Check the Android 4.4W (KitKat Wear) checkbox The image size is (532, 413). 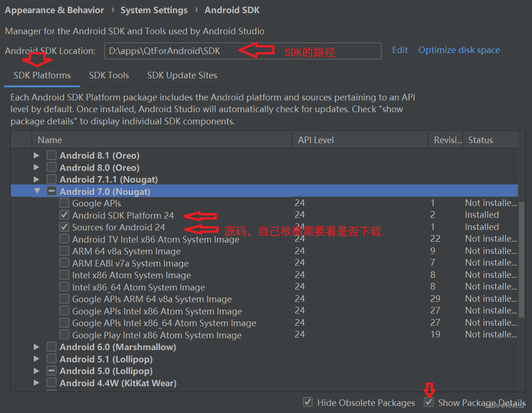(x=52, y=382)
